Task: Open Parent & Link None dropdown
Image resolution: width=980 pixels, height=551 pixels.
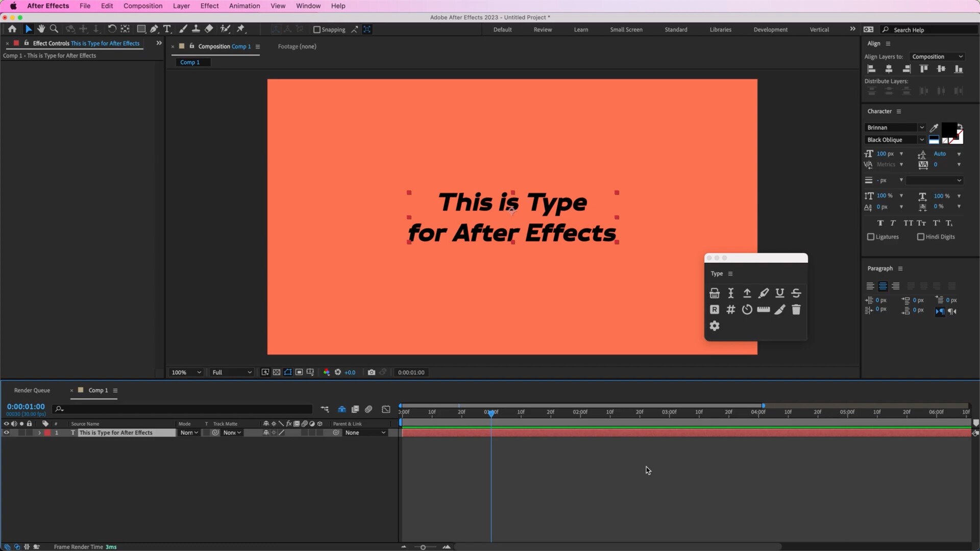Action: tap(365, 433)
